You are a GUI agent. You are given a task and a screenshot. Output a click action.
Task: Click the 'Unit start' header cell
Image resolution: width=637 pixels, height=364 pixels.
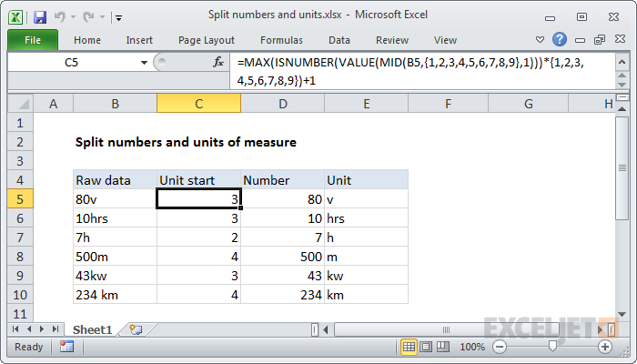[x=198, y=180]
